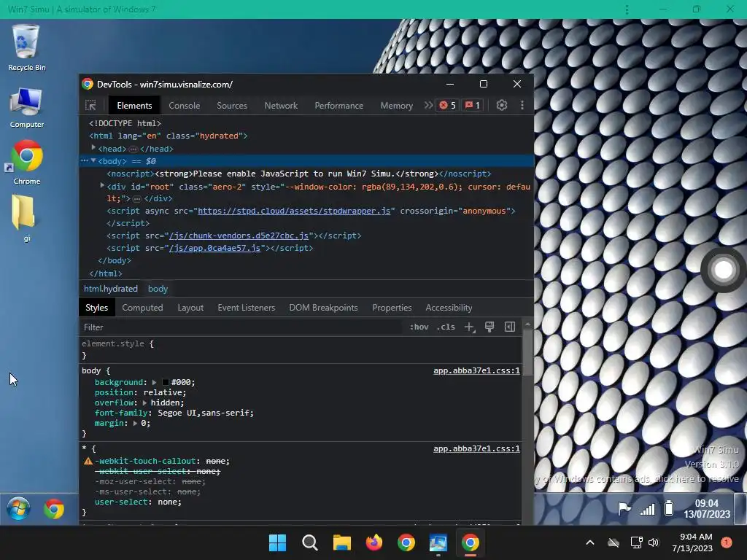Expand the margin shorthand property

point(135,424)
